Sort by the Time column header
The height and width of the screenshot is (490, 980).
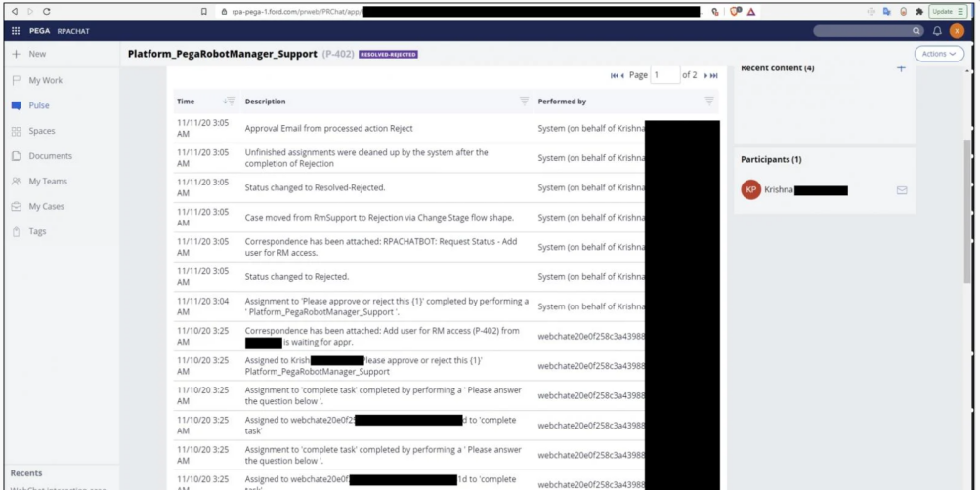pos(186,102)
